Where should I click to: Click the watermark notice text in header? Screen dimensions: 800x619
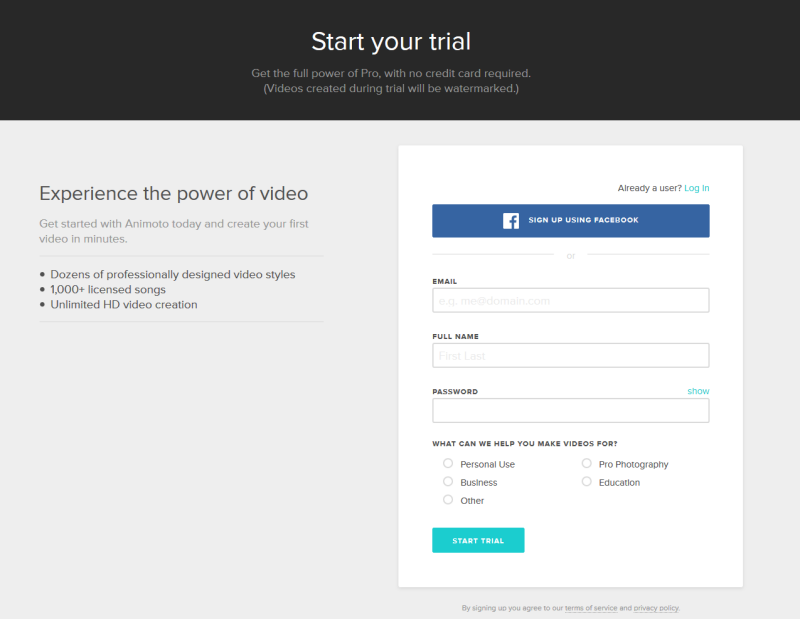[x=391, y=88]
